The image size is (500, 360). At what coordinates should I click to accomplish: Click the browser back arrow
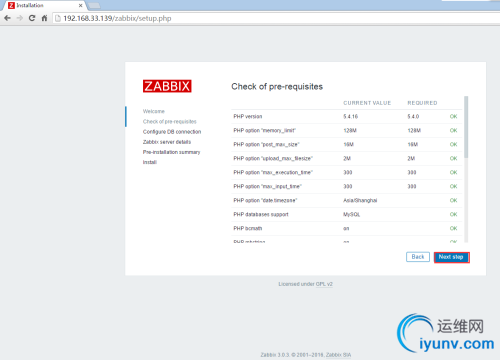point(7,18)
